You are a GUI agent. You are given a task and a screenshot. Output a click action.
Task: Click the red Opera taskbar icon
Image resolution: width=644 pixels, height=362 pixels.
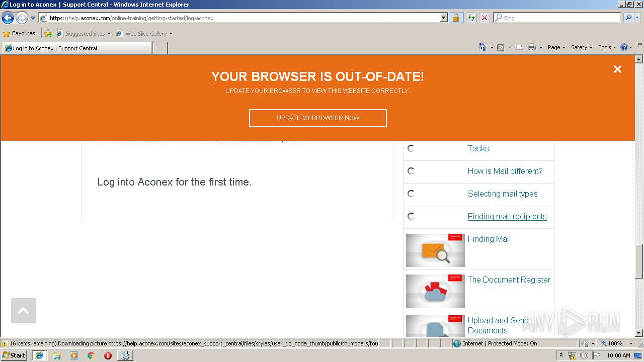point(108,355)
